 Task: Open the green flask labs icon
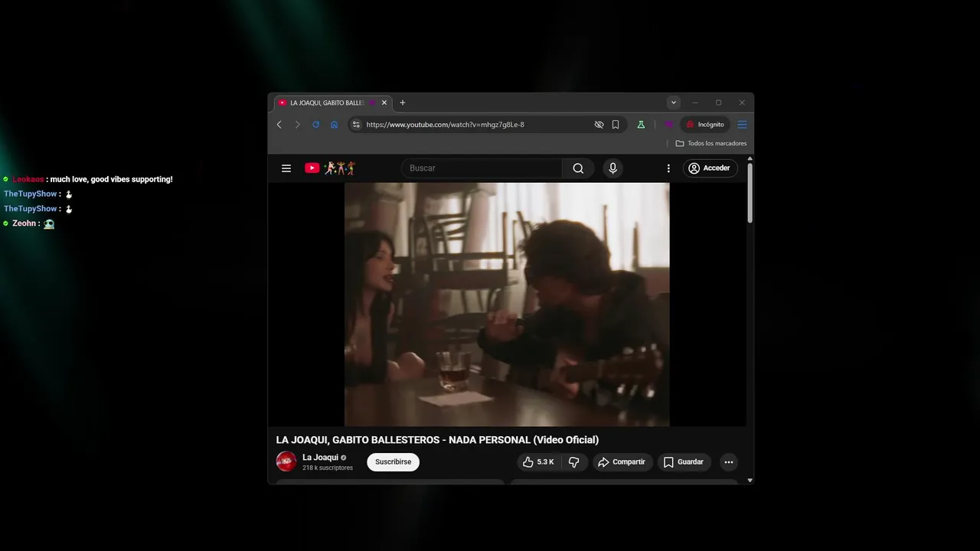pos(641,125)
